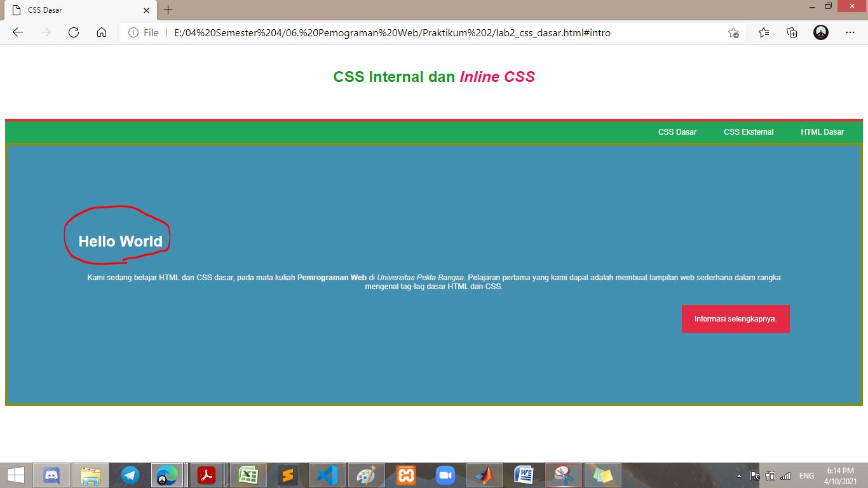868x488 pixels.
Task: Open the clock and calendar from the taskbar
Action: coord(840,475)
